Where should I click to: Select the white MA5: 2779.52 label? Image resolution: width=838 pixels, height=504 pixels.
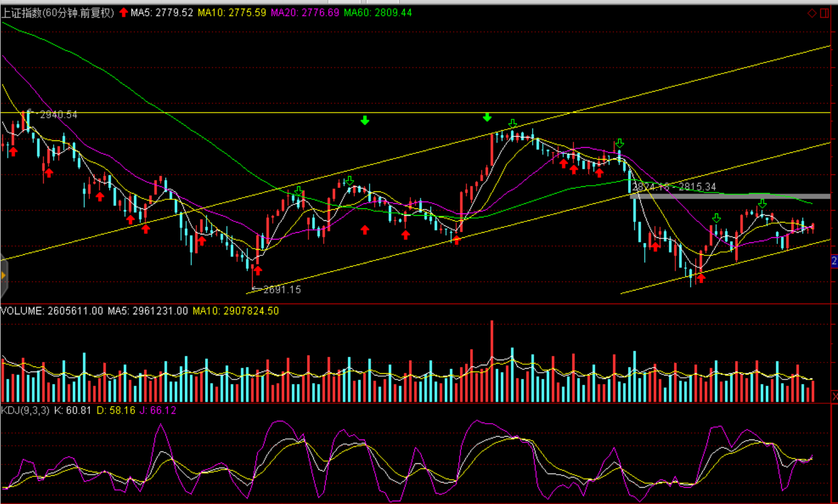[x=162, y=12]
